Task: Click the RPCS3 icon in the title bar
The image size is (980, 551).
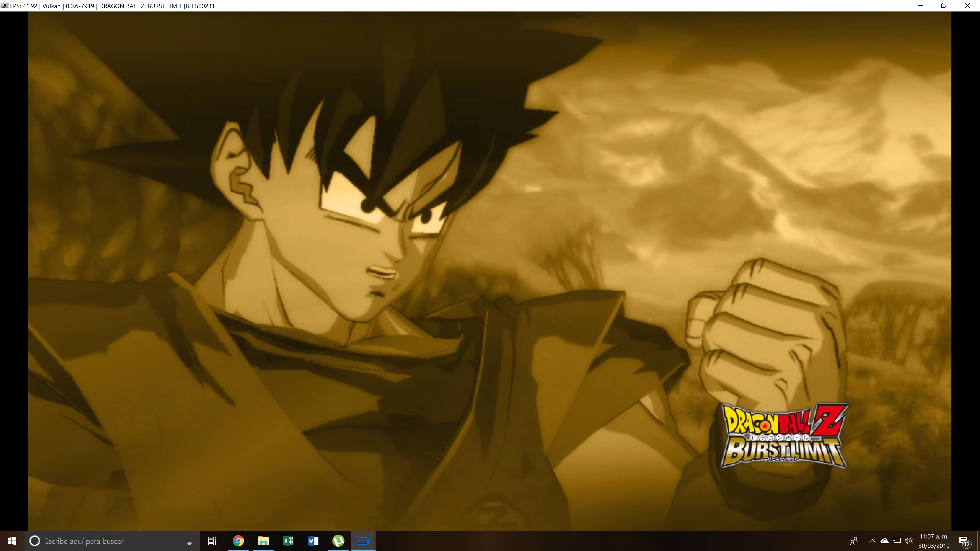Action: pos(5,6)
